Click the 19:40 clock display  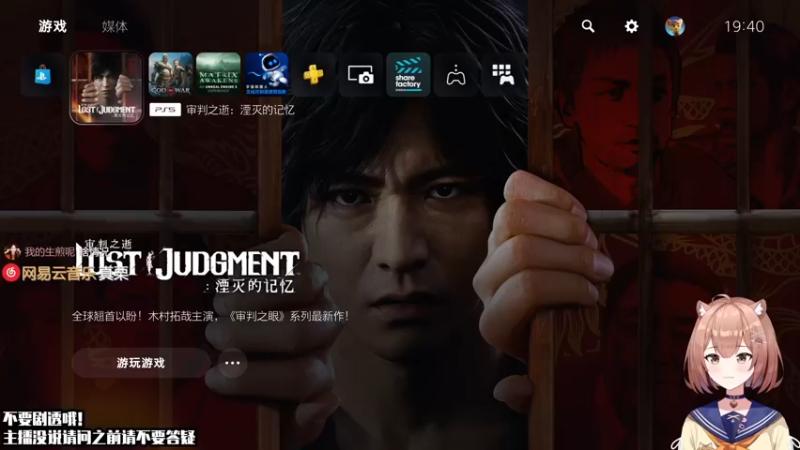tap(744, 27)
